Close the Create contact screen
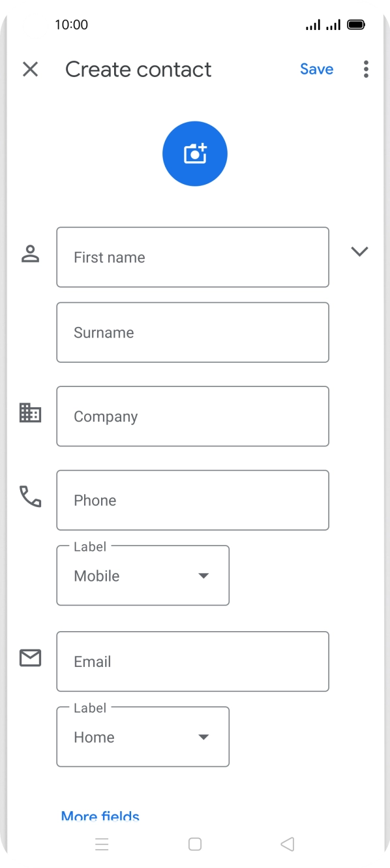 (x=30, y=69)
